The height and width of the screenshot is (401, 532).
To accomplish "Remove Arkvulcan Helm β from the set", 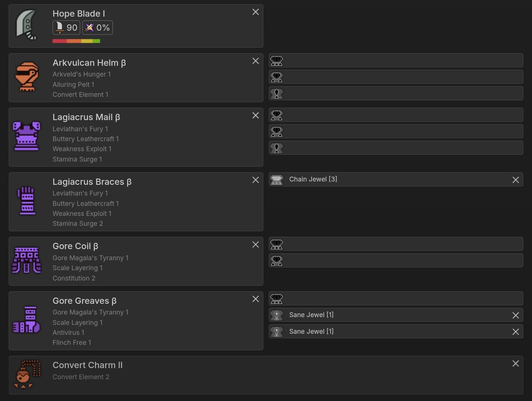I will coord(255,61).
